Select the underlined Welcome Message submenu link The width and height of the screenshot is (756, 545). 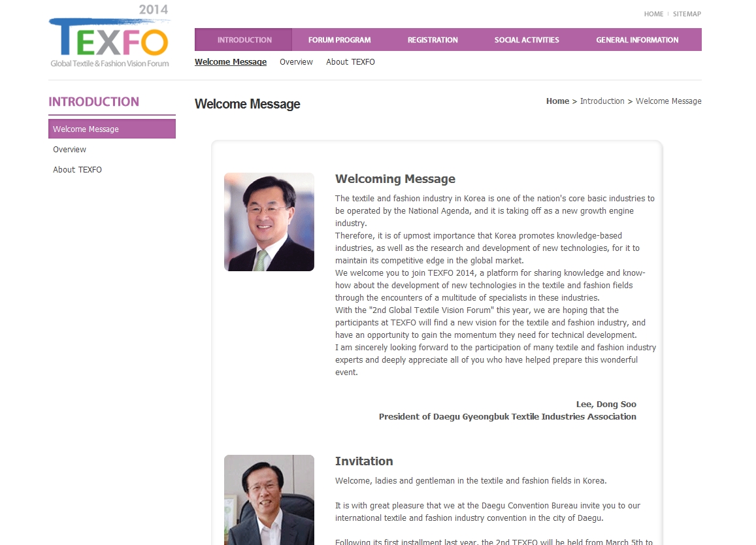tap(231, 61)
